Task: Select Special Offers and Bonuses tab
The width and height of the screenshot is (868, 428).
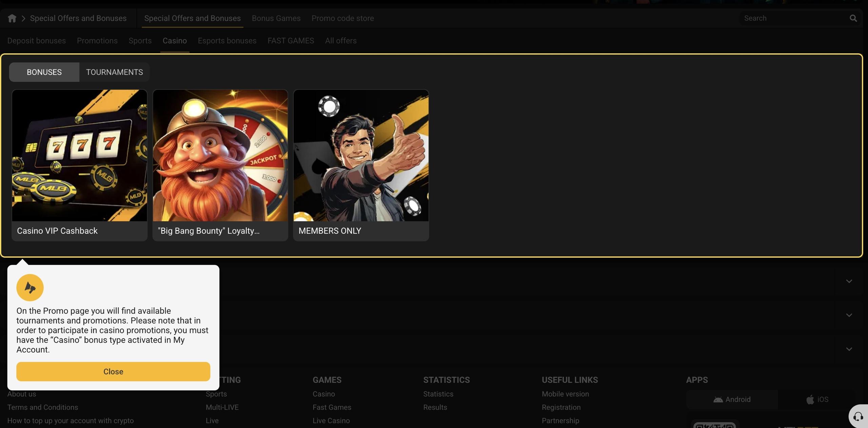Action: tap(192, 18)
